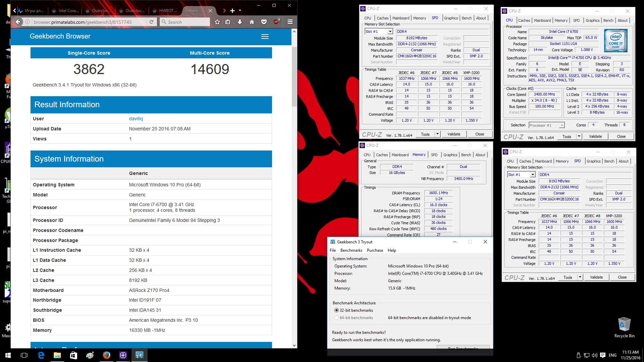The width and height of the screenshot is (644, 362).
Task: Switch to Caches tab in top SPD window
Action: (382, 18)
